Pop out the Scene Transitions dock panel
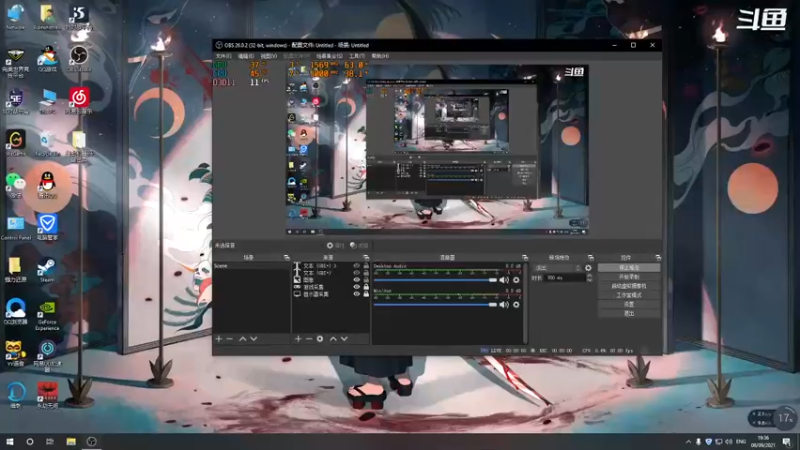 pyautogui.click(x=590, y=258)
